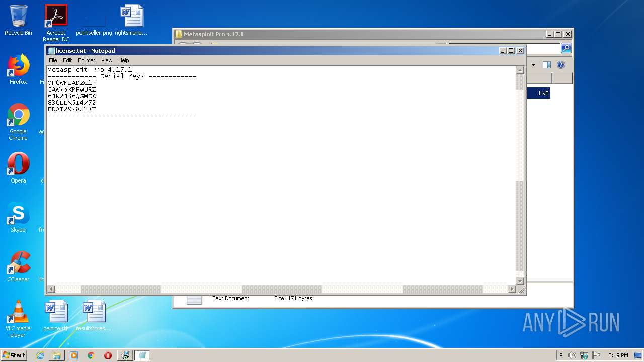Click Notepad horizontal scrollbar right arrow

pos(512,289)
